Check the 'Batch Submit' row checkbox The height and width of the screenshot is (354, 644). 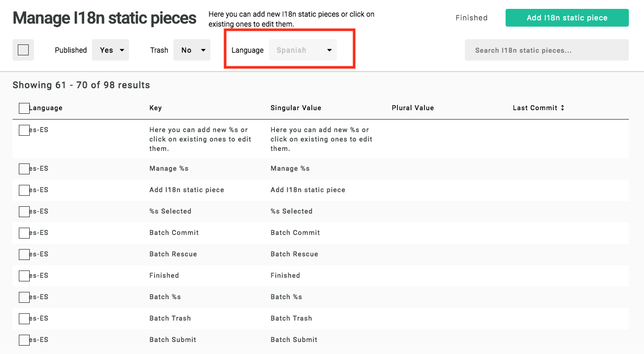point(24,340)
